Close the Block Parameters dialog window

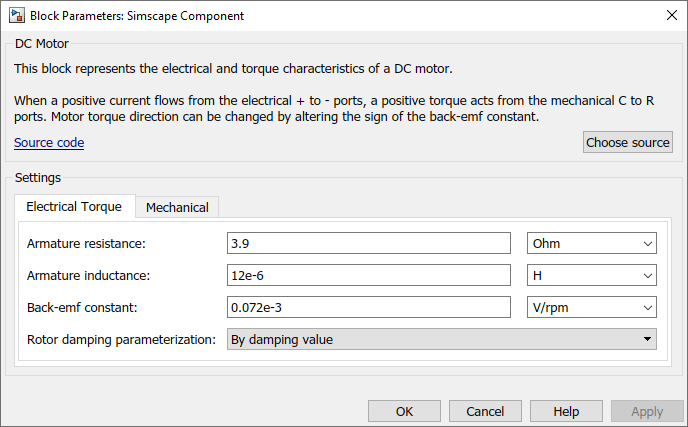pyautogui.click(x=669, y=16)
